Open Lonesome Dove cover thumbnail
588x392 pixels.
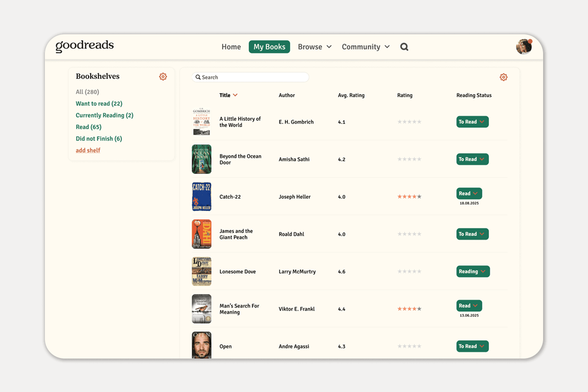point(202,272)
